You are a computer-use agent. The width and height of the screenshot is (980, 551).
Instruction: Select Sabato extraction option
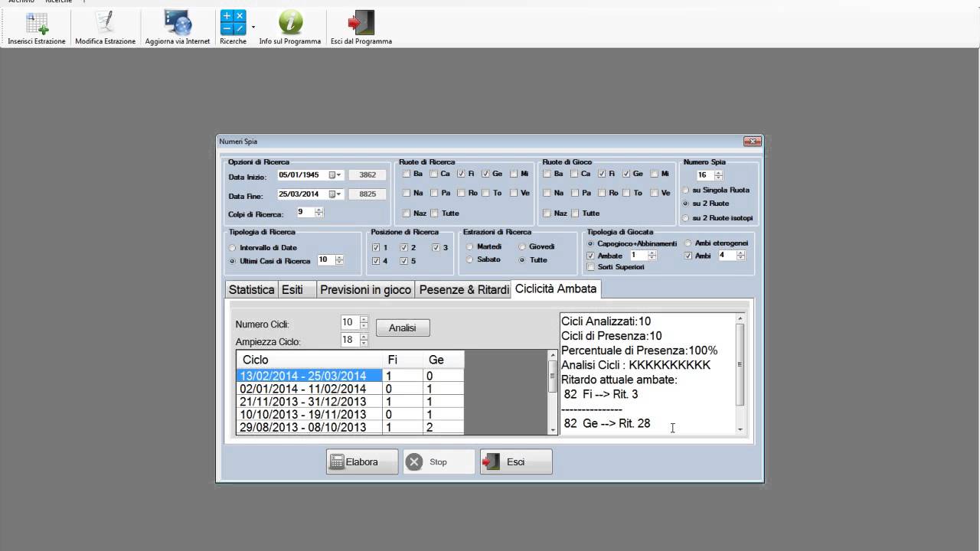[x=470, y=259]
